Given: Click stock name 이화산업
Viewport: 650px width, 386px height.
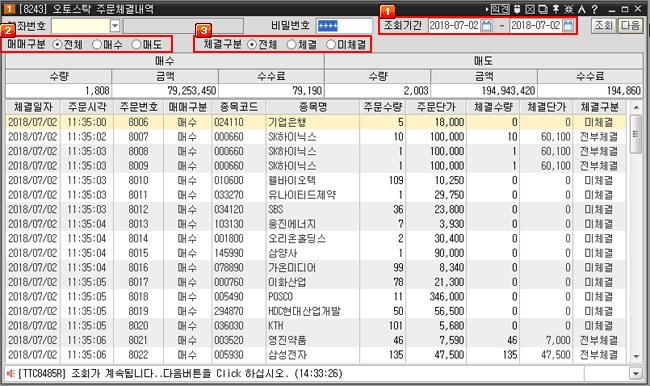Looking at the screenshot, I should [287, 282].
